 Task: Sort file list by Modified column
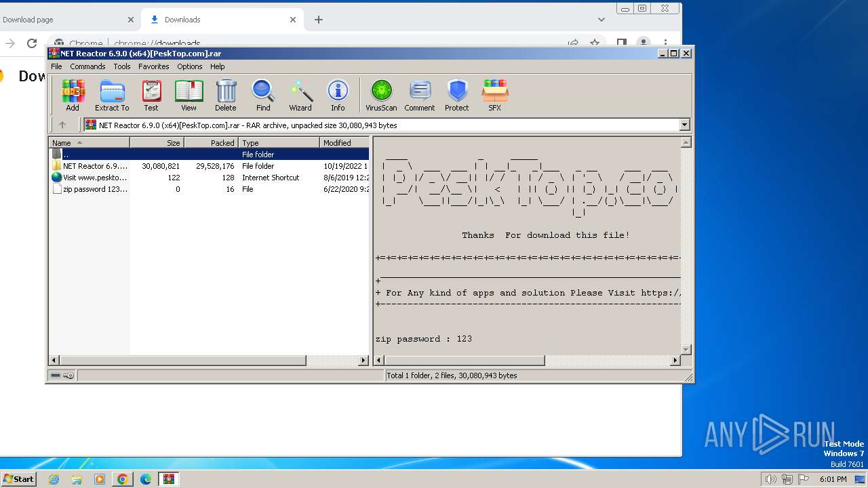(x=344, y=142)
